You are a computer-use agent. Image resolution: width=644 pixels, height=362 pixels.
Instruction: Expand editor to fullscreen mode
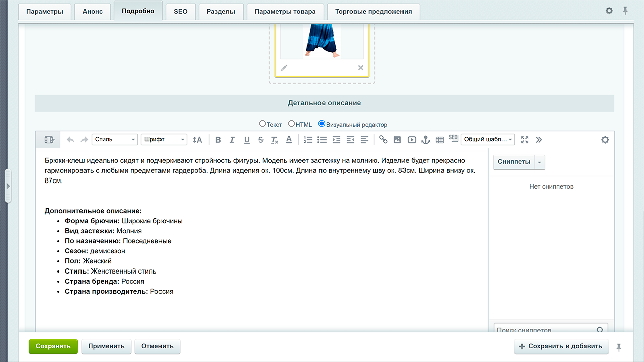click(x=525, y=140)
